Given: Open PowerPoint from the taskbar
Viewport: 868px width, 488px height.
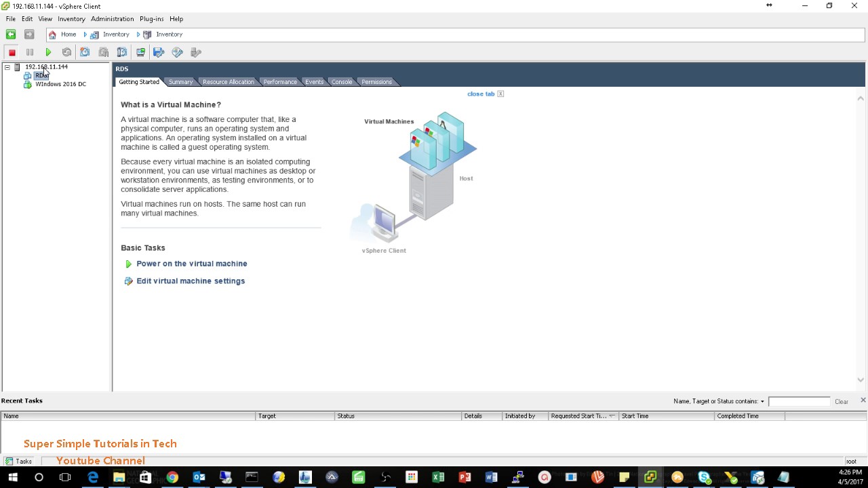Looking at the screenshot, I should pyautogui.click(x=465, y=477).
